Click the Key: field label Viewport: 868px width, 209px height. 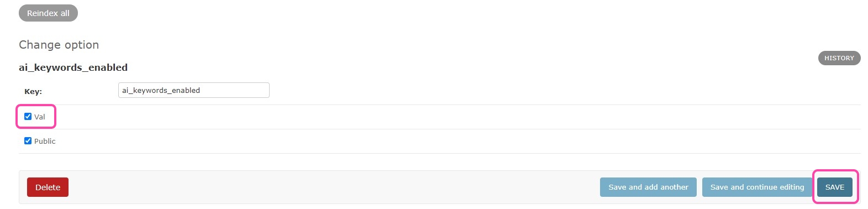[33, 92]
